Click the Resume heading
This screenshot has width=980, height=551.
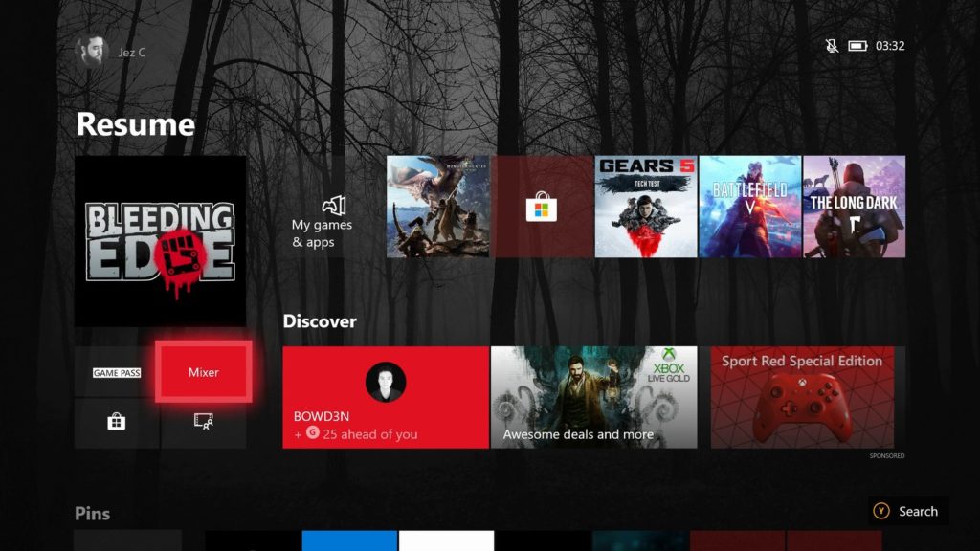point(136,124)
